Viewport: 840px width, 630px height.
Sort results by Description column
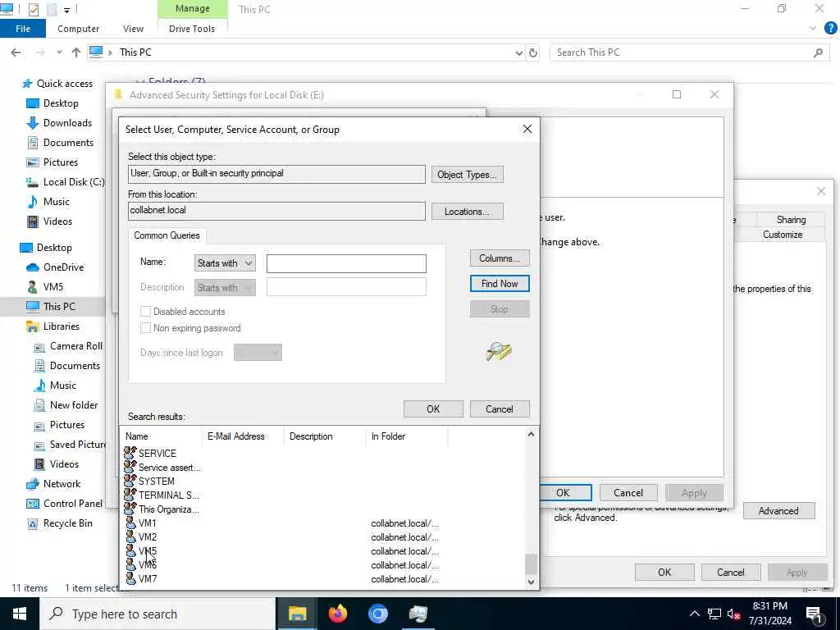click(x=325, y=436)
